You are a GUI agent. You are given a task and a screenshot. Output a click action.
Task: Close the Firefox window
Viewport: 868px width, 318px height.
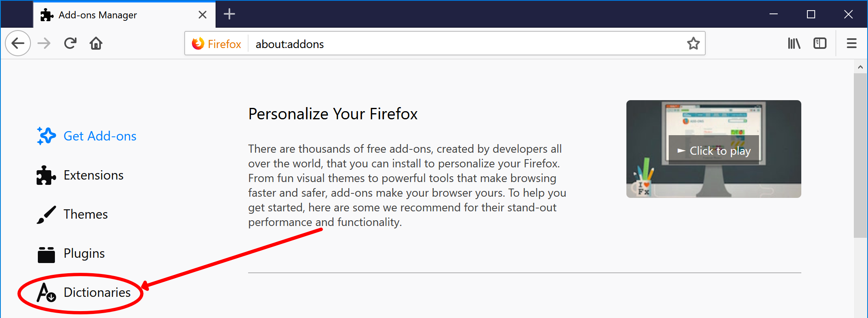(x=848, y=14)
